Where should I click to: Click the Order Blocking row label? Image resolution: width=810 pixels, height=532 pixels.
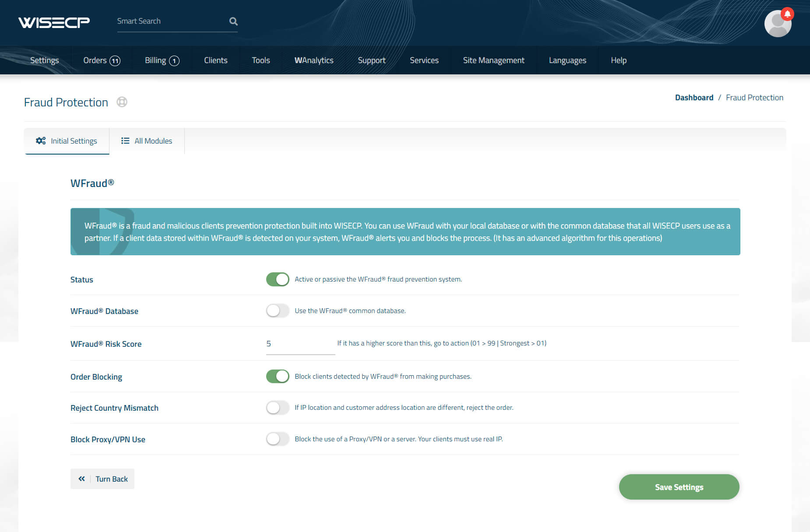coord(96,377)
